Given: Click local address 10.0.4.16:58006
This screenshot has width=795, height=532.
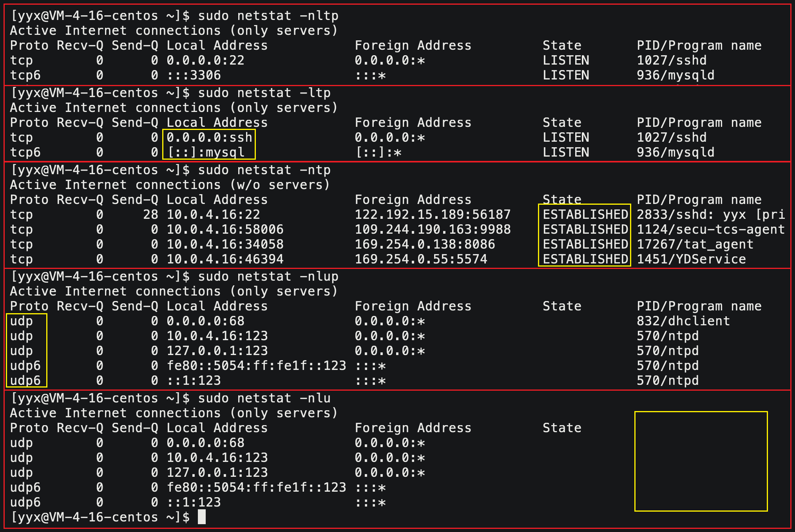Looking at the screenshot, I should (x=225, y=229).
